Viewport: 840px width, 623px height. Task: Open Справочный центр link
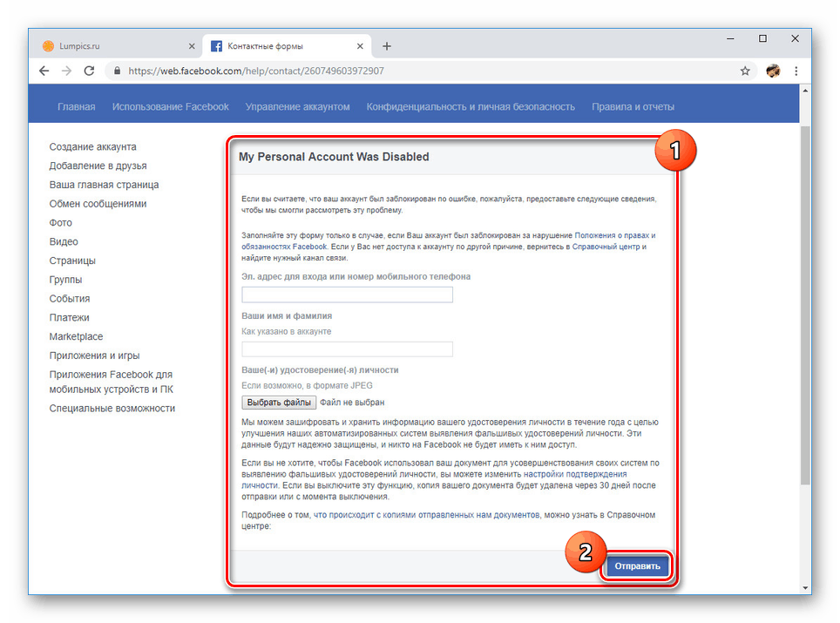(x=606, y=247)
